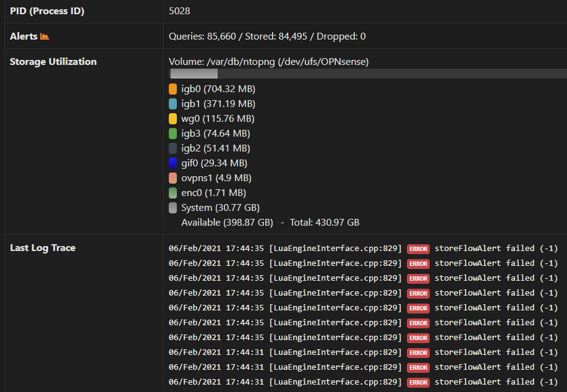This screenshot has width=567, height=392.
Task: Select the ovpns1 salmon color indicator
Action: pyautogui.click(x=173, y=177)
